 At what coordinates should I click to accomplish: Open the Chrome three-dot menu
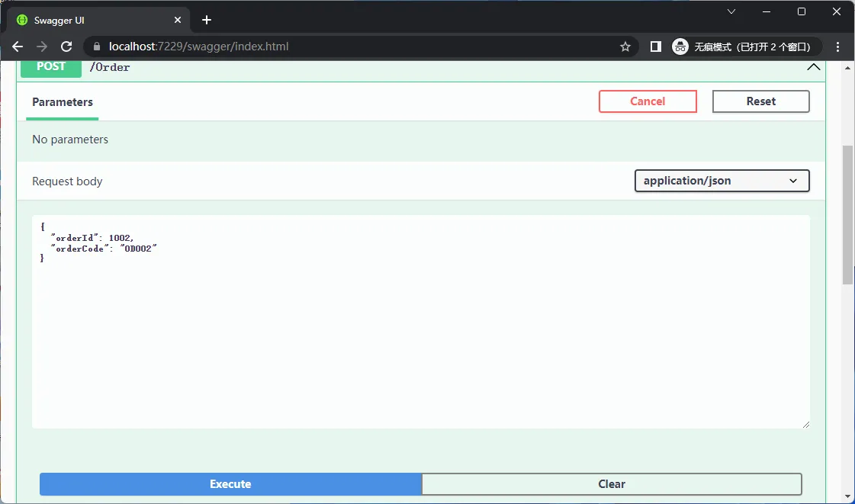(x=838, y=47)
